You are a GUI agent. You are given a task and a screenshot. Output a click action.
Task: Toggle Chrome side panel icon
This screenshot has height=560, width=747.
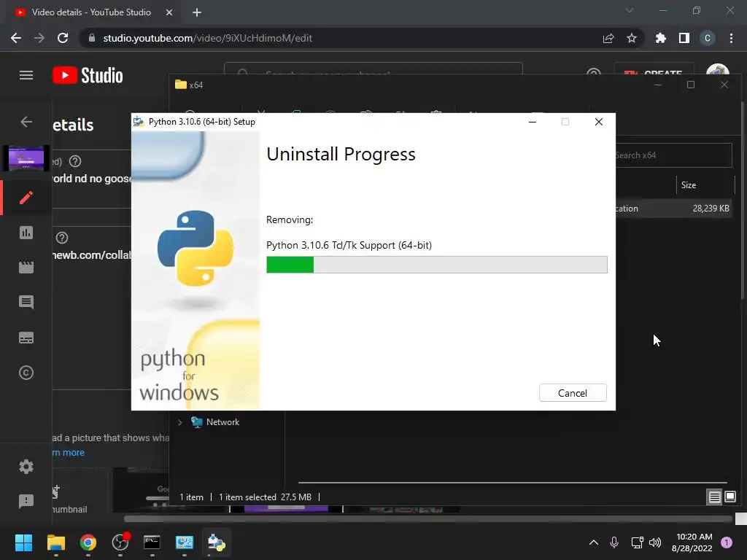[684, 38]
